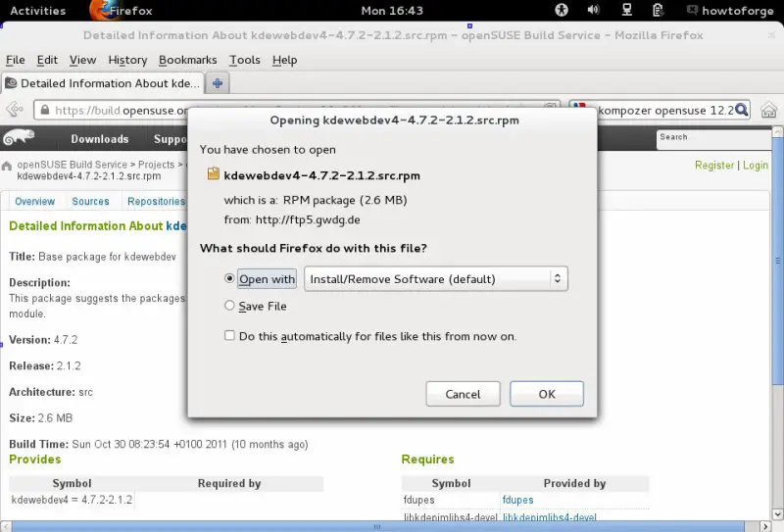Click the browser back arrow
This screenshot has height=532, width=784.
15,109
